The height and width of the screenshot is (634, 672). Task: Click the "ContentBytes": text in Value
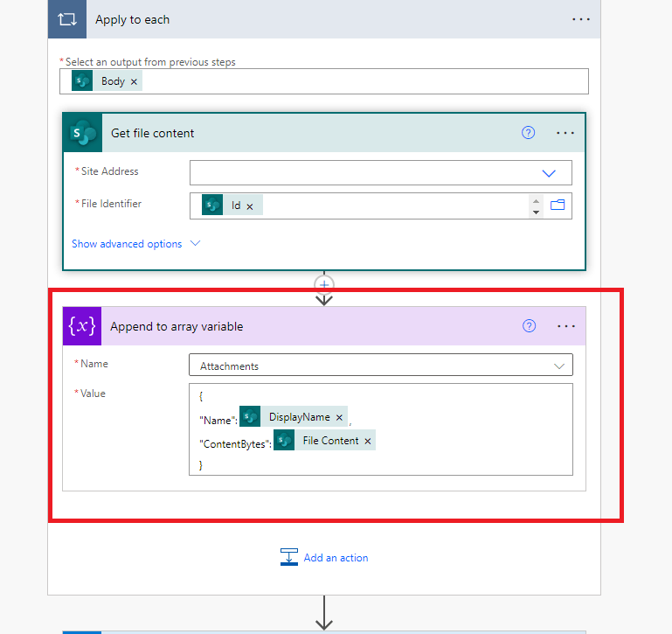[235, 444]
